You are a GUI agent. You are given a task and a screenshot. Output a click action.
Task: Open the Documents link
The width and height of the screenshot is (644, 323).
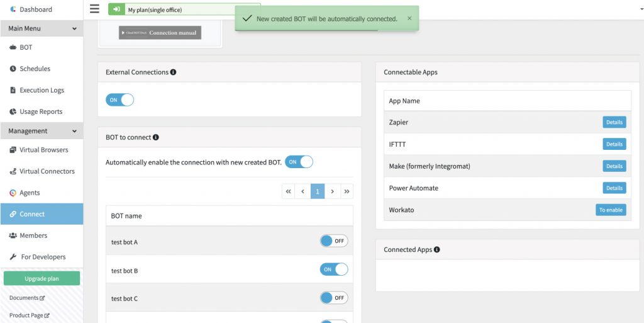pyautogui.click(x=26, y=298)
